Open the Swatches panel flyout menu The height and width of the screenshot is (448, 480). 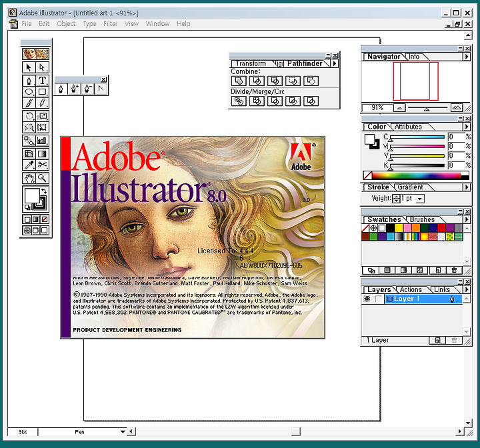coord(467,219)
